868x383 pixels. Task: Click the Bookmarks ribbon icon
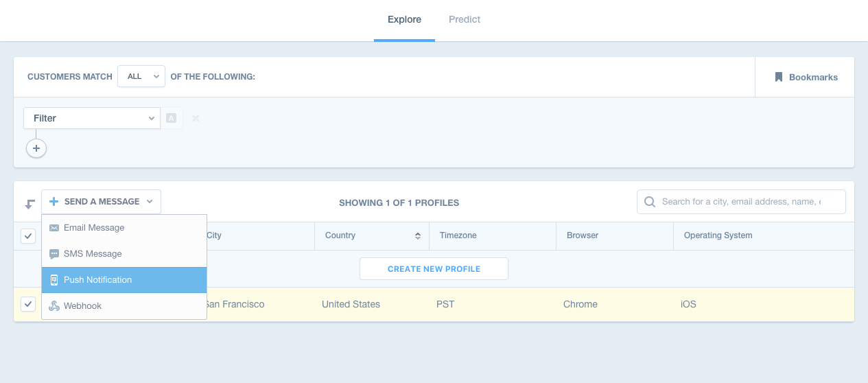pyautogui.click(x=779, y=77)
